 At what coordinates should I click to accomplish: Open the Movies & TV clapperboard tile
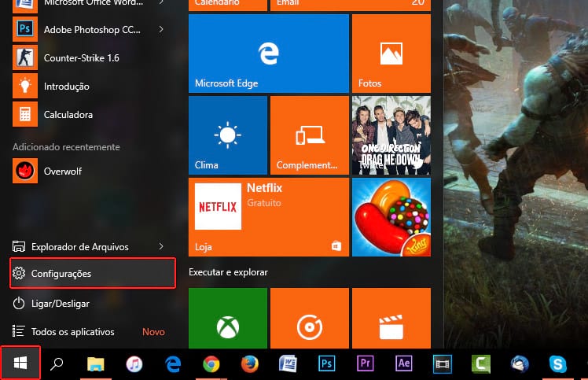(391, 319)
